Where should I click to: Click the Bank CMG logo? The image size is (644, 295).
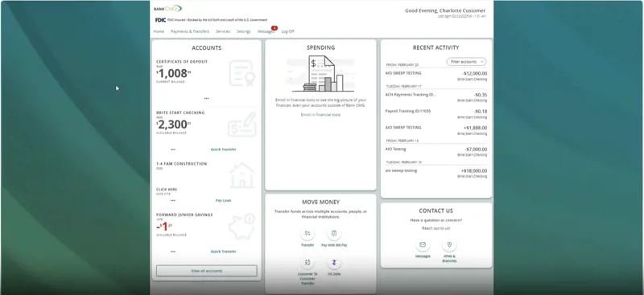(167, 8)
